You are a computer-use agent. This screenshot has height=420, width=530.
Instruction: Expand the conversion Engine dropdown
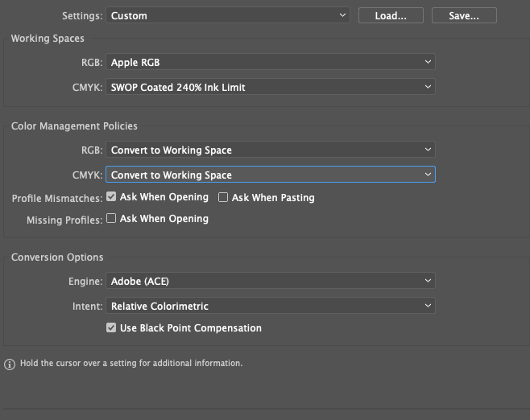(x=270, y=281)
